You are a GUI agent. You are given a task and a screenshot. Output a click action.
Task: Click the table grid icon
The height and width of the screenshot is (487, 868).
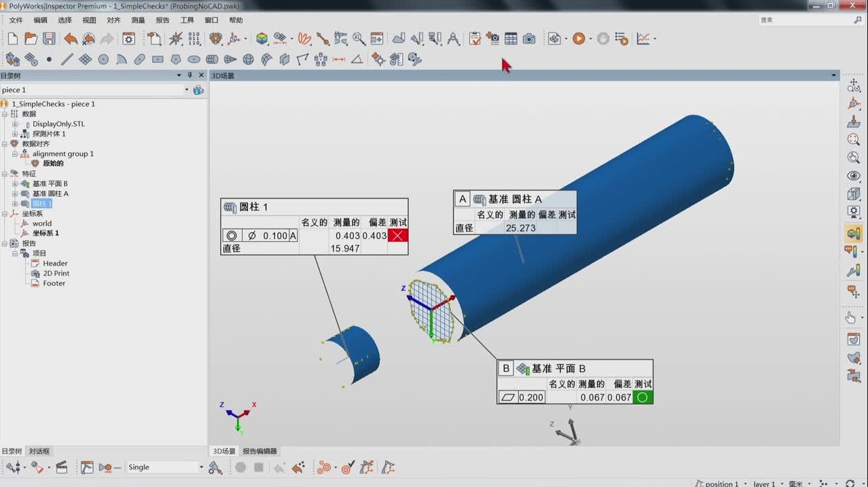click(x=511, y=39)
